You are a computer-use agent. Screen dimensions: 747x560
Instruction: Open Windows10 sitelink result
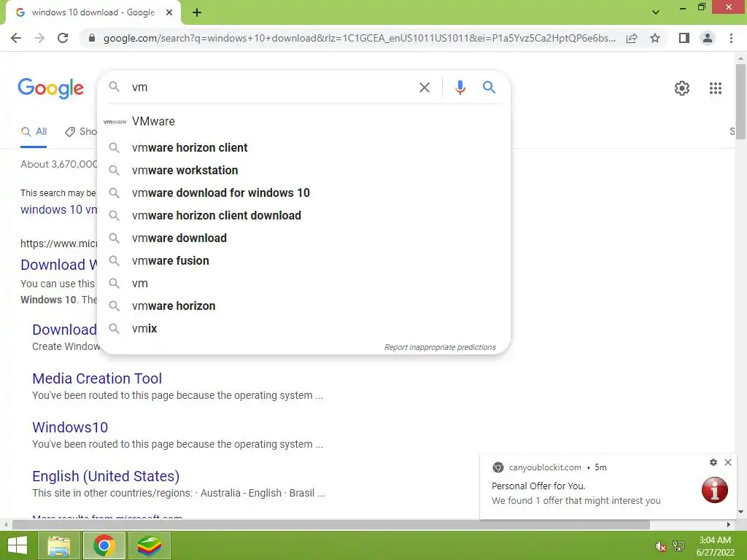pyautogui.click(x=70, y=427)
